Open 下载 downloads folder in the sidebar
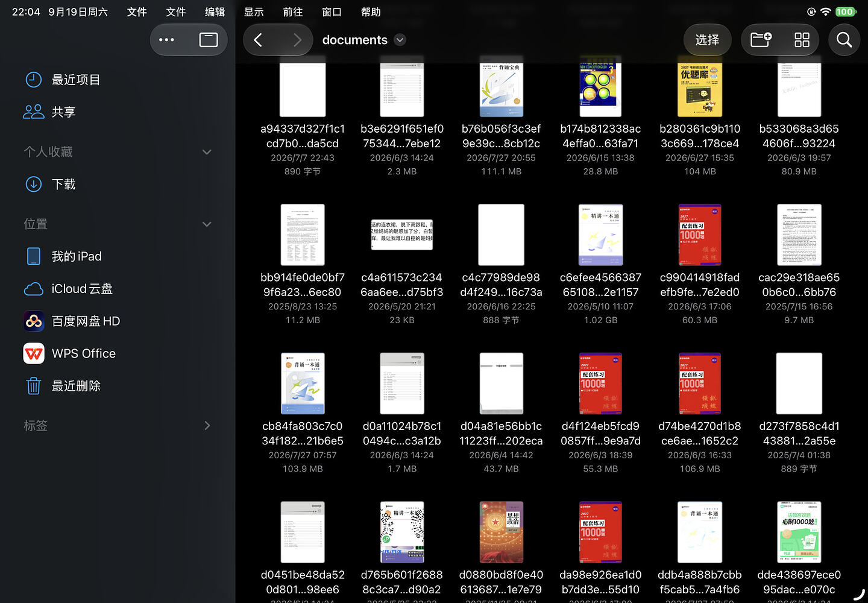Screen dimensions: 868x603 tap(118, 184)
